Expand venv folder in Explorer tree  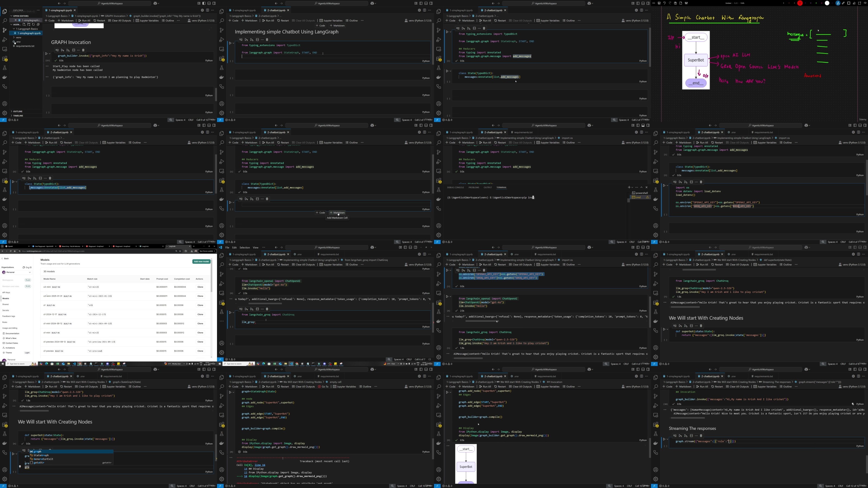coord(14,37)
